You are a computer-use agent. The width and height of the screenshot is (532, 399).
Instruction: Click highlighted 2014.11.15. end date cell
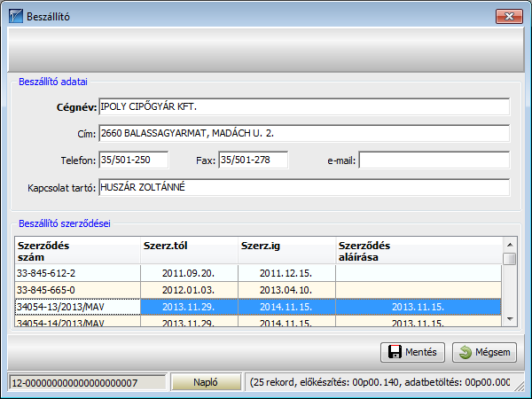pos(287,307)
